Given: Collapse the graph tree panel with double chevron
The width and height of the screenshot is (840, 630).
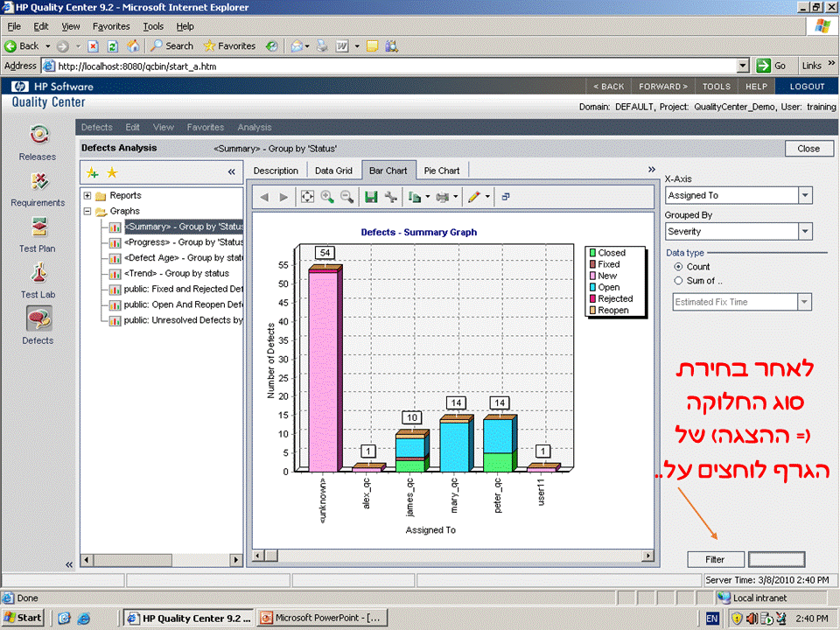Looking at the screenshot, I should pyautogui.click(x=231, y=172).
